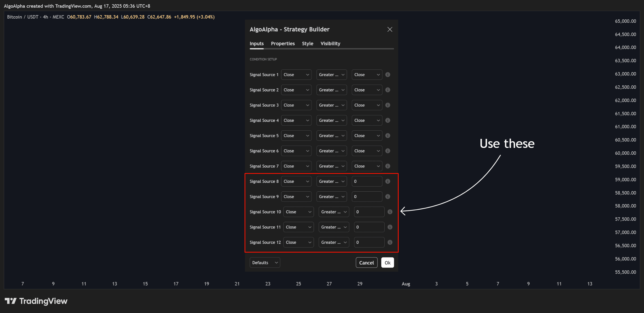Open the Greater condition dropdown for Signal Source 12
644x313 pixels.
pos(334,242)
